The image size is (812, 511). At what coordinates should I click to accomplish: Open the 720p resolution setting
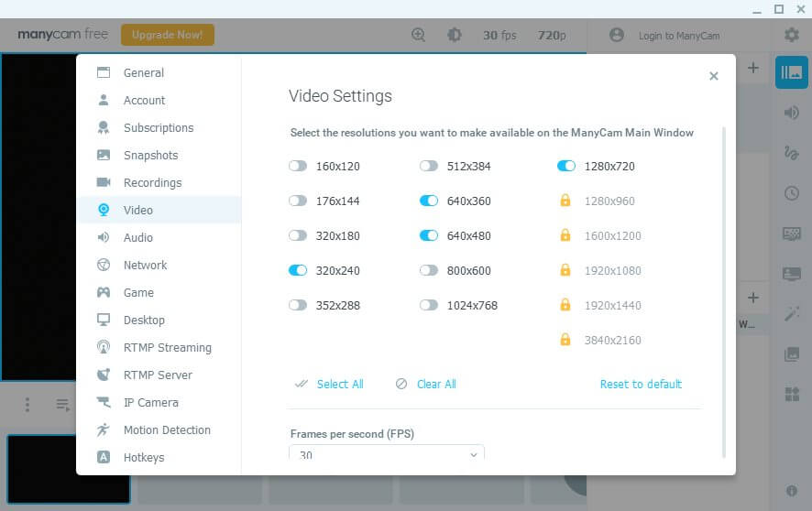552,35
